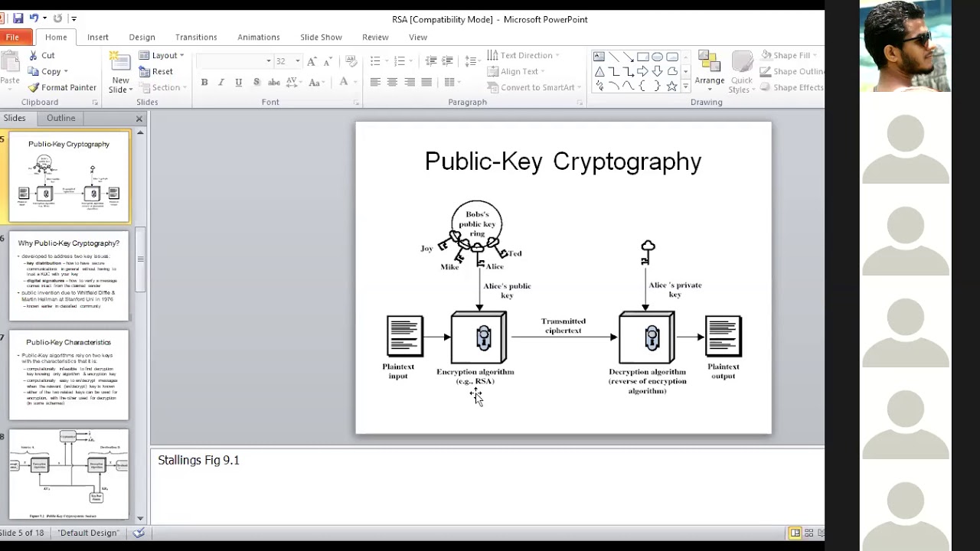This screenshot has height=551, width=980.
Task: Open the Layout dropdown
Action: 162,55
